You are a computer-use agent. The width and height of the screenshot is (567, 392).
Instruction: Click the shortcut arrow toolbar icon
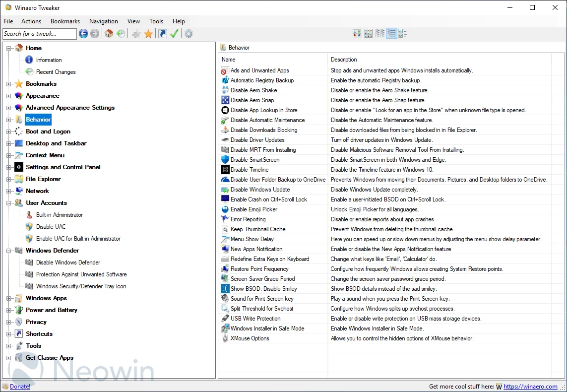tap(162, 34)
